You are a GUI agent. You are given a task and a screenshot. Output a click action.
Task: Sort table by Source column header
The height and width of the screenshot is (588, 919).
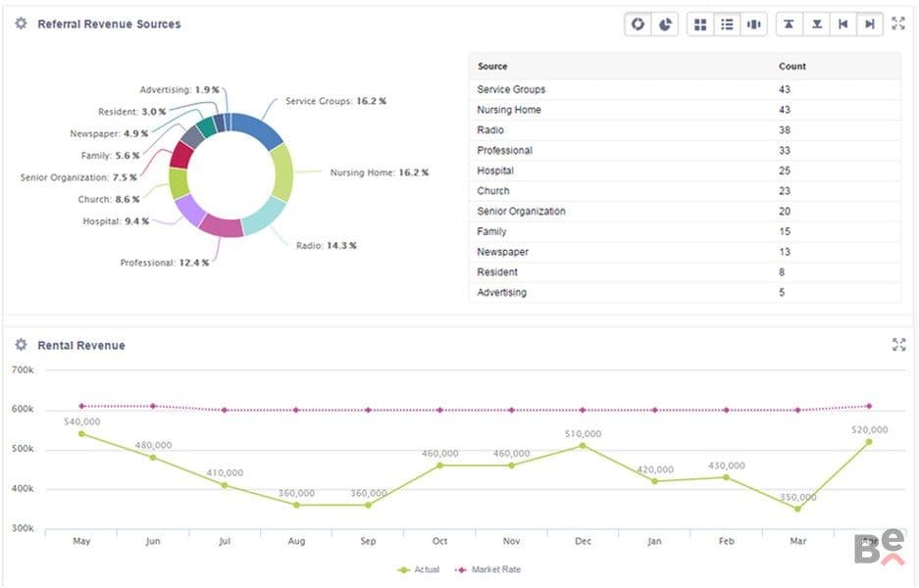(x=492, y=67)
